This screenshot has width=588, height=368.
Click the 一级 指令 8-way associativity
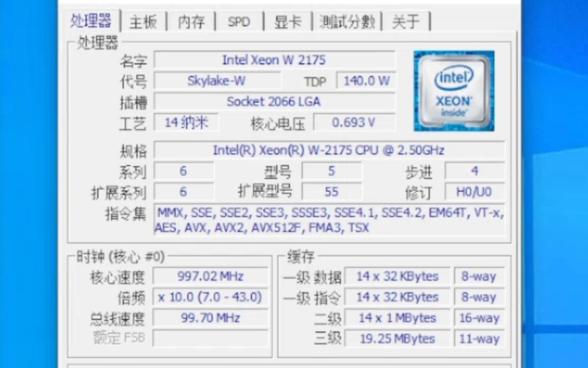click(479, 297)
